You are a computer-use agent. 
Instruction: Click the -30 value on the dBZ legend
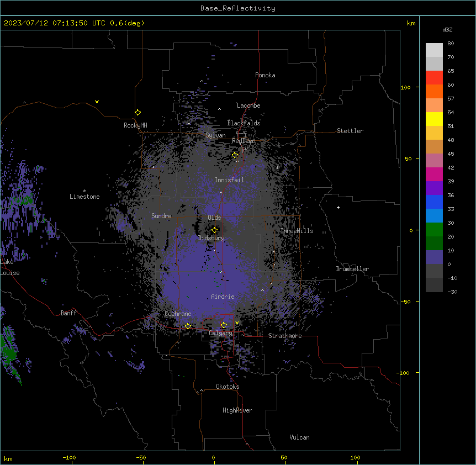click(x=452, y=292)
